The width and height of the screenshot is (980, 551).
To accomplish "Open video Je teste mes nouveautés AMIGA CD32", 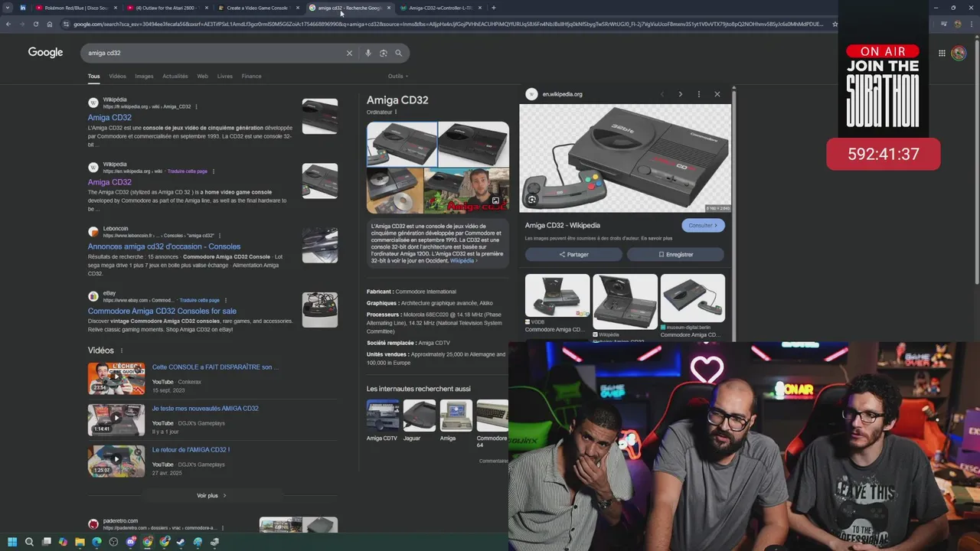I will [205, 409].
